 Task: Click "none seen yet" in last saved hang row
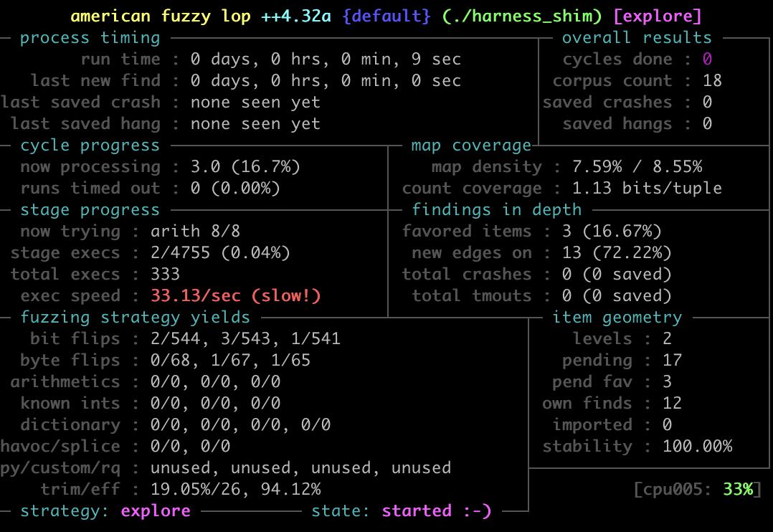point(255,124)
